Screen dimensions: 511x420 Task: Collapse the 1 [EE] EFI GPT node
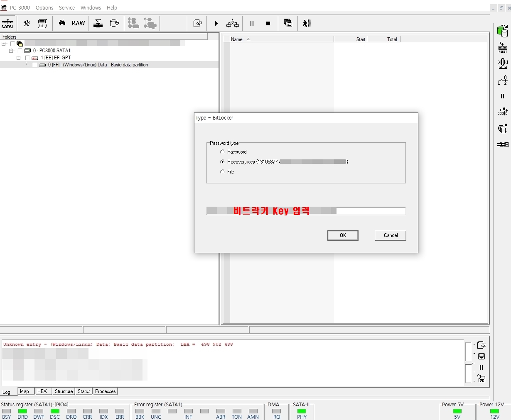click(19, 58)
